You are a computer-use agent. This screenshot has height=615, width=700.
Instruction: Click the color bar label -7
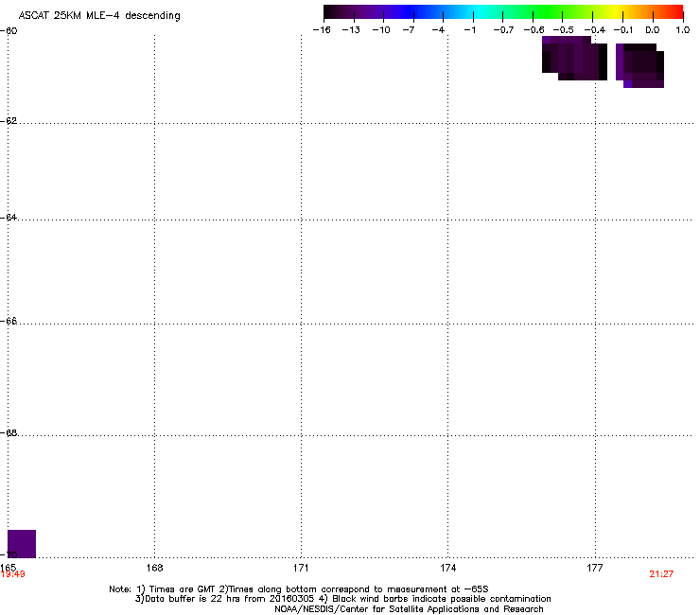point(409,30)
